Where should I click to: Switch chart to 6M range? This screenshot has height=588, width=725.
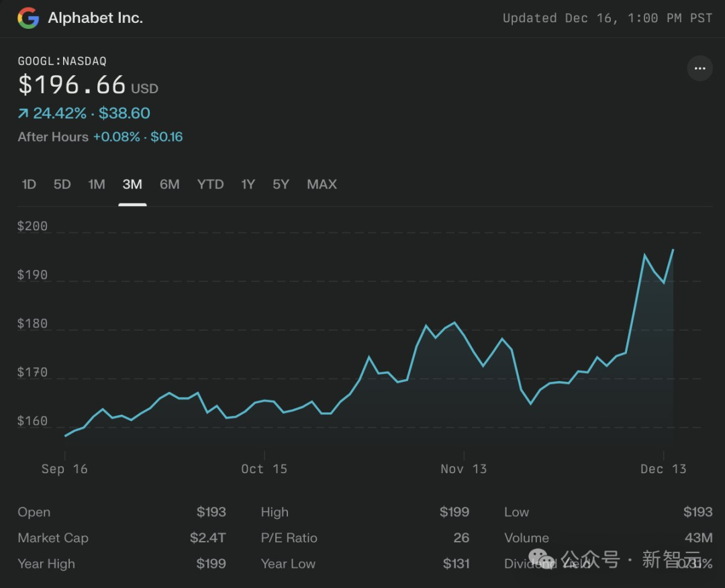point(169,185)
